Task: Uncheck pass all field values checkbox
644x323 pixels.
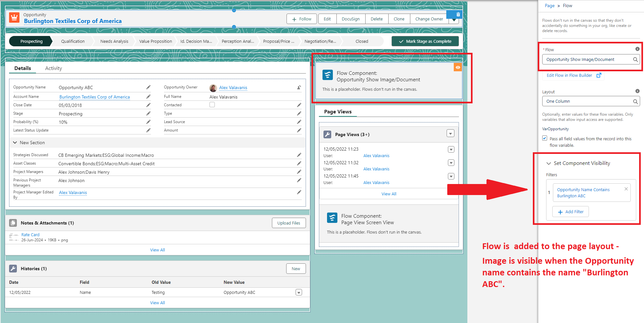Action: click(x=545, y=138)
